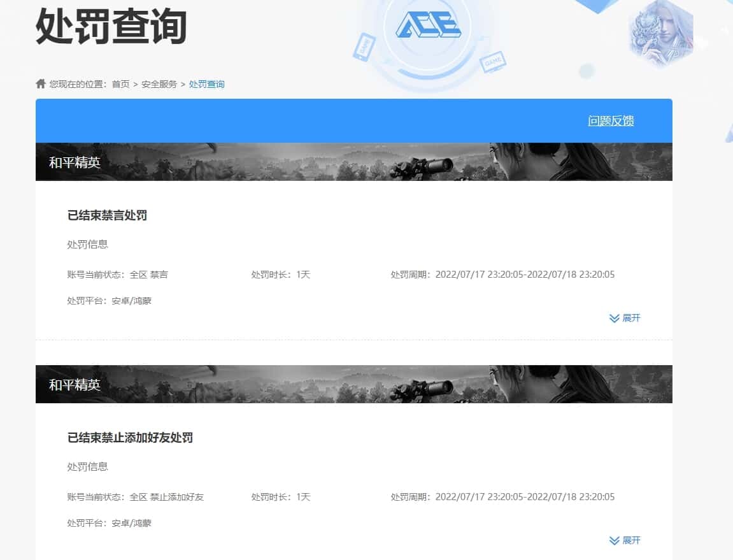Click 处罚时长: 1天 in the 已结束禁言处罚 record
Viewport: 733px width, 560px height.
point(280,275)
